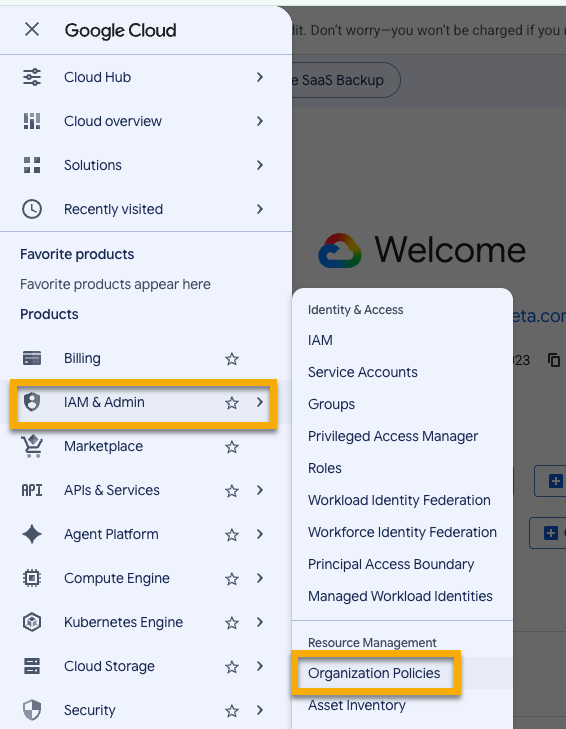Open IAM in the submenu
Image resolution: width=566 pixels, height=729 pixels.
click(320, 340)
